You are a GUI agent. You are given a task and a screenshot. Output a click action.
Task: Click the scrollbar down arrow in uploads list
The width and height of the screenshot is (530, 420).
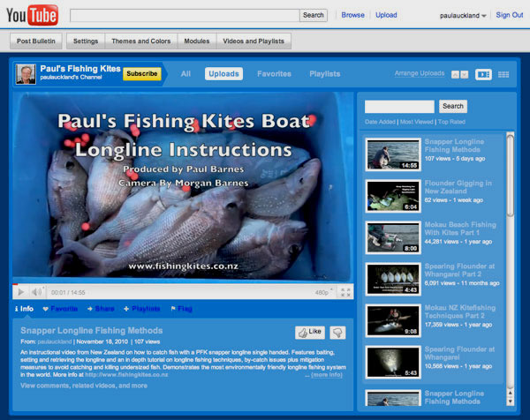coord(511,401)
